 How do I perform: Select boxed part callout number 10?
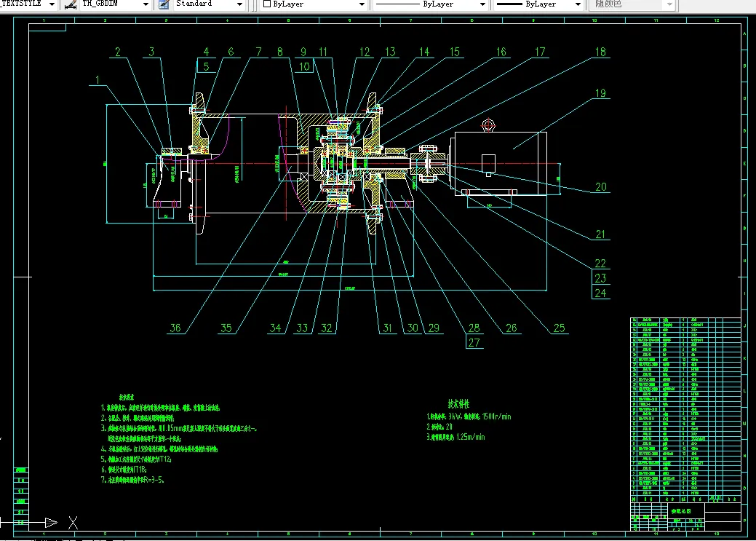(304, 66)
